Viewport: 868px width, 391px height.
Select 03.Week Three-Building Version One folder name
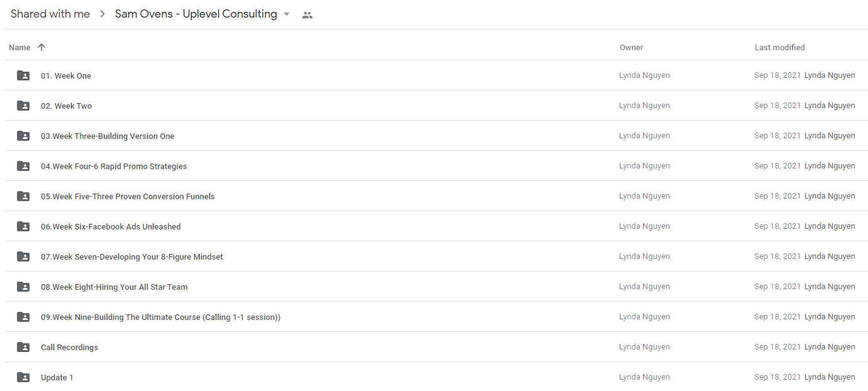click(x=107, y=136)
